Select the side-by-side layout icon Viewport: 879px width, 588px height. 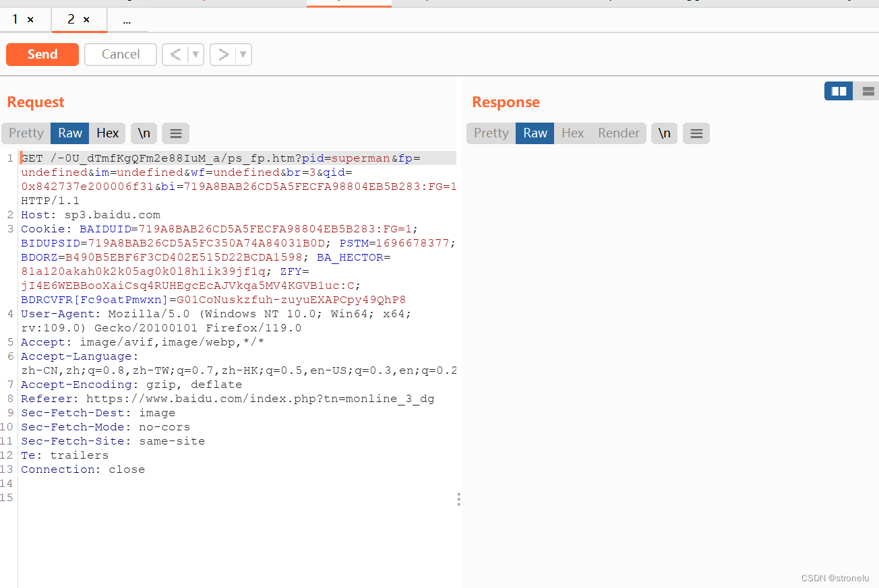click(x=839, y=91)
